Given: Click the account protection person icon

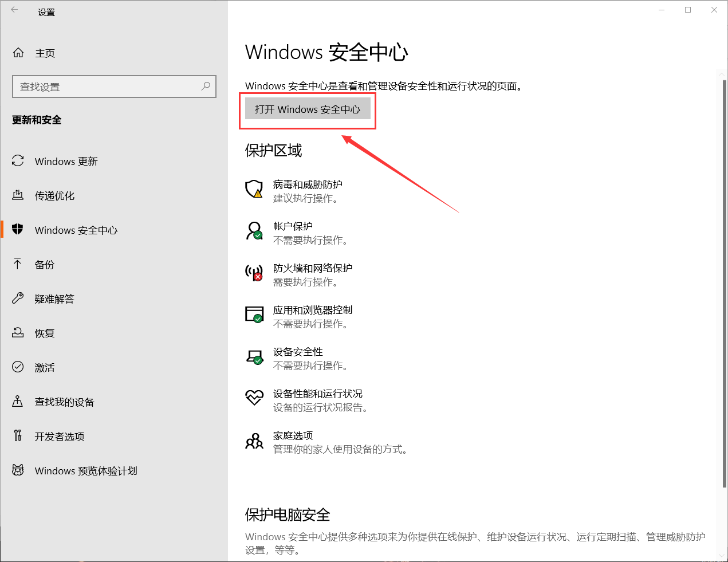Looking at the screenshot, I should (254, 231).
